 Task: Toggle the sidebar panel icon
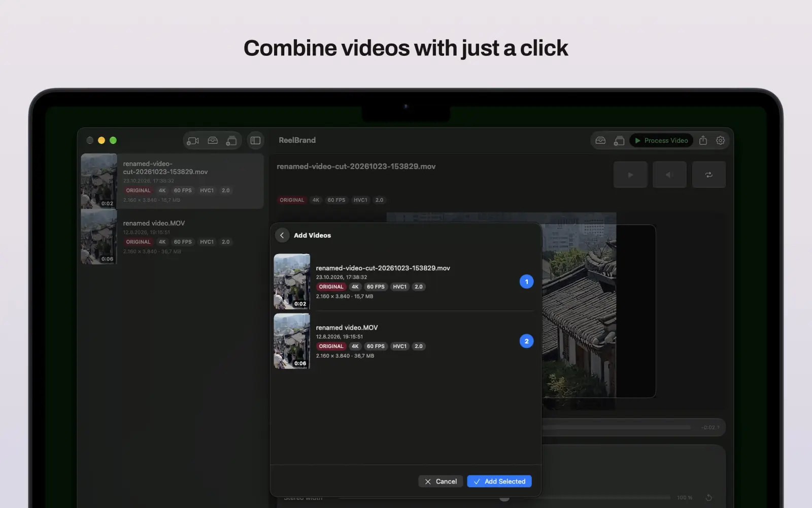[256, 141]
